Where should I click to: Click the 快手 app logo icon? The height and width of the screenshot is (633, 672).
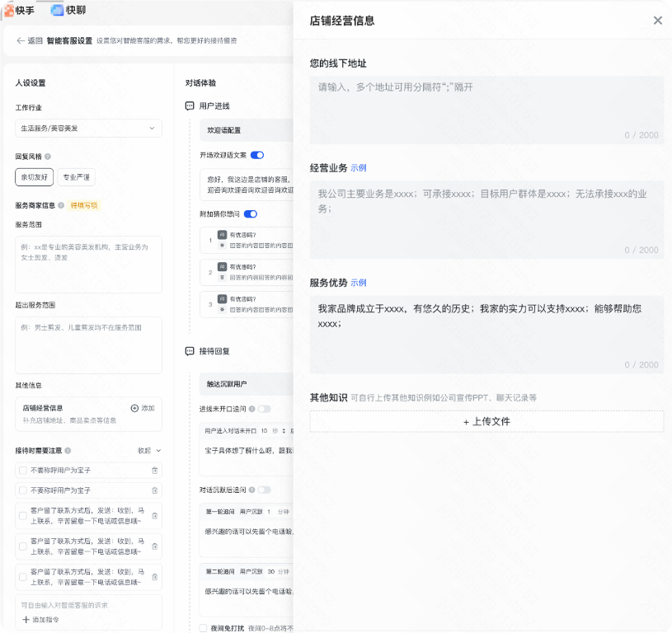click(x=11, y=10)
